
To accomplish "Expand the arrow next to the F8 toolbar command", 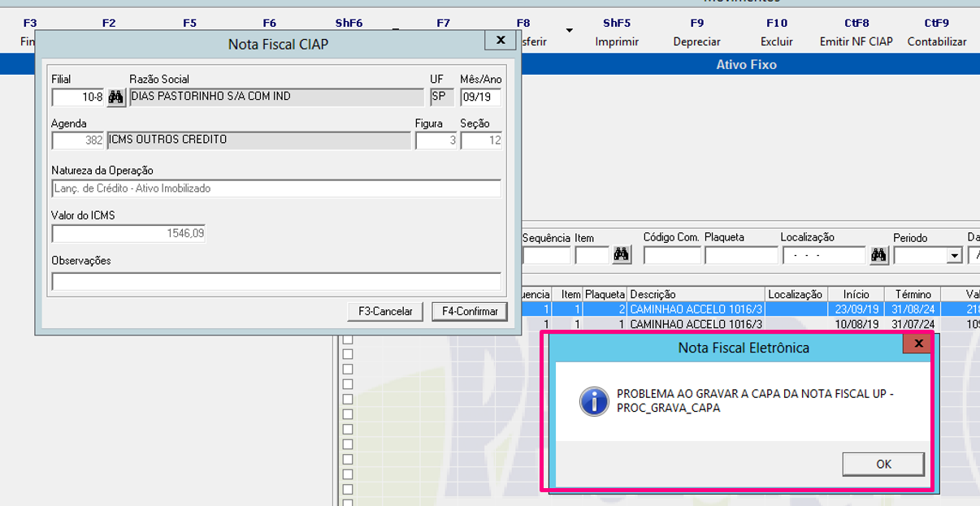I will tap(570, 31).
